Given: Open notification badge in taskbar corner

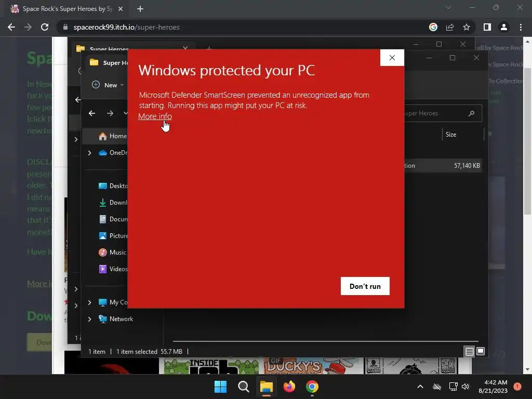Looking at the screenshot, I should click(x=517, y=387).
